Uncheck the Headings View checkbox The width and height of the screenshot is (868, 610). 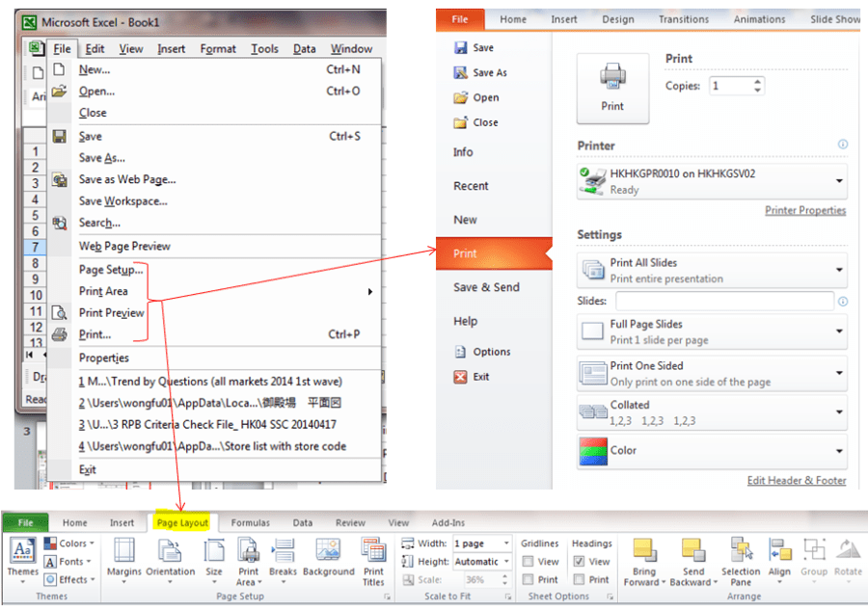click(x=580, y=562)
